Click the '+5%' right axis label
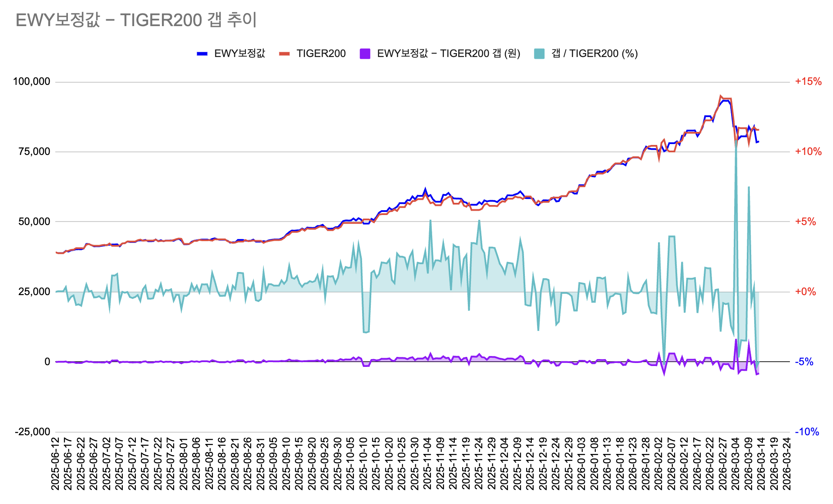The width and height of the screenshot is (833, 504). 806,222
